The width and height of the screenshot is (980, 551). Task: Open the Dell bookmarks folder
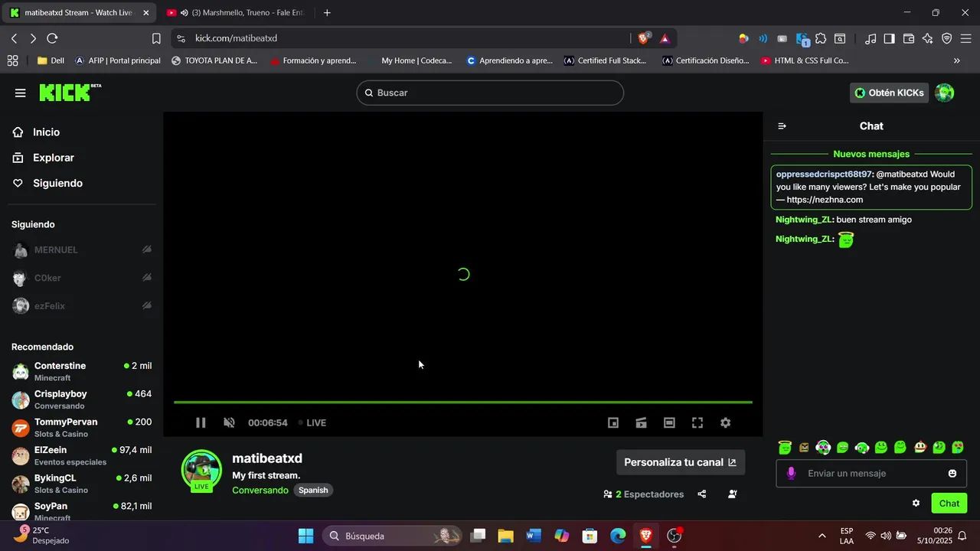[51, 60]
